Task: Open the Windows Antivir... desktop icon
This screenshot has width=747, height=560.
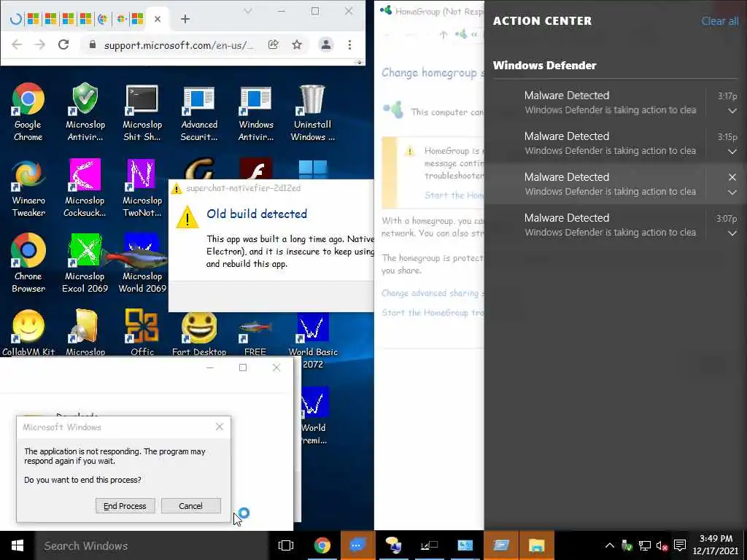Action: click(x=256, y=112)
